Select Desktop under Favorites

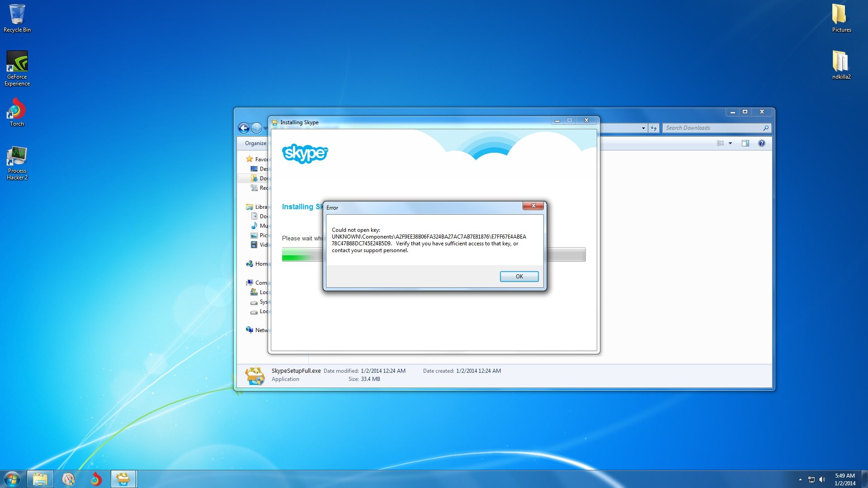click(259, 169)
